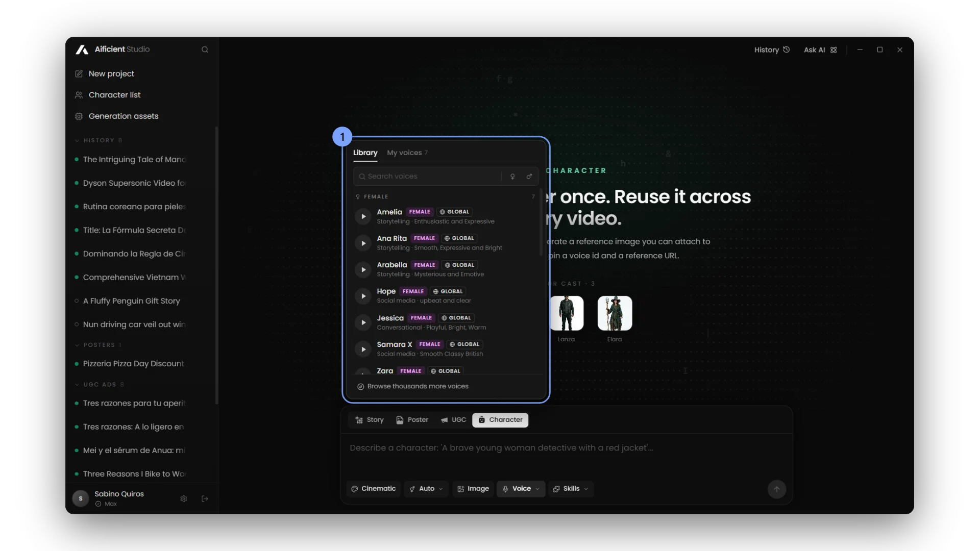
Task: Click the send arrow button
Action: point(776,489)
